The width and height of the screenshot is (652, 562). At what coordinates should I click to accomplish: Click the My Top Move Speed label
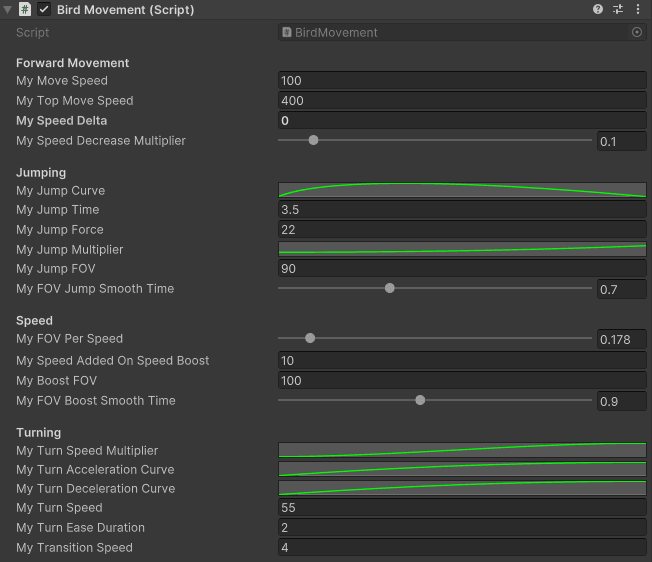(x=75, y=101)
